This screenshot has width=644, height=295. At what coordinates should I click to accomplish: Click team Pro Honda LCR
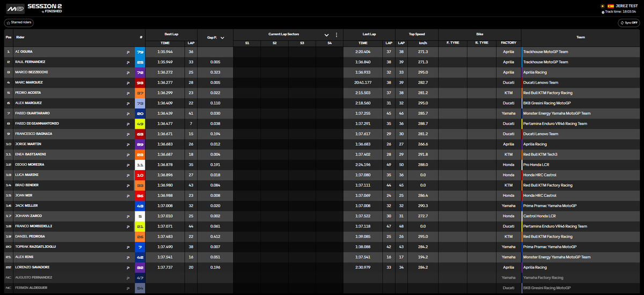537,165
